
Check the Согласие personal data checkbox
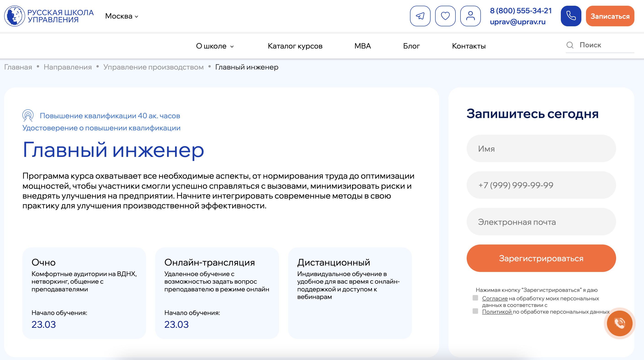pos(475,298)
